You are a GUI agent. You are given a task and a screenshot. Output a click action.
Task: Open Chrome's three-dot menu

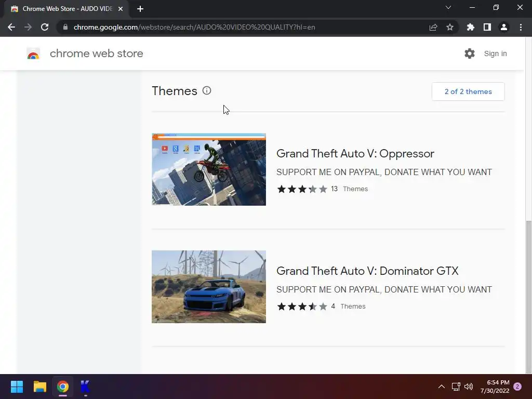tap(521, 27)
